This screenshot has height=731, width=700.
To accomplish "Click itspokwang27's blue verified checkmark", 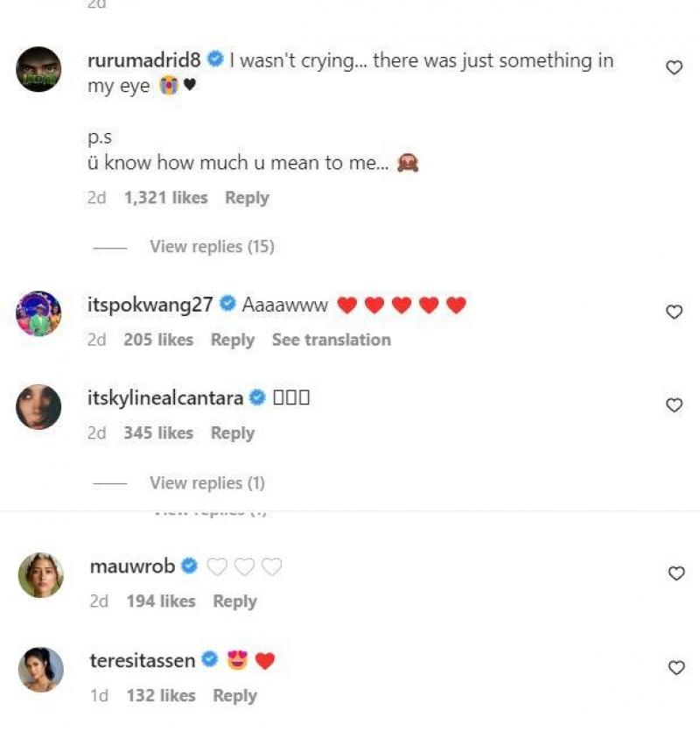I will tap(227, 302).
